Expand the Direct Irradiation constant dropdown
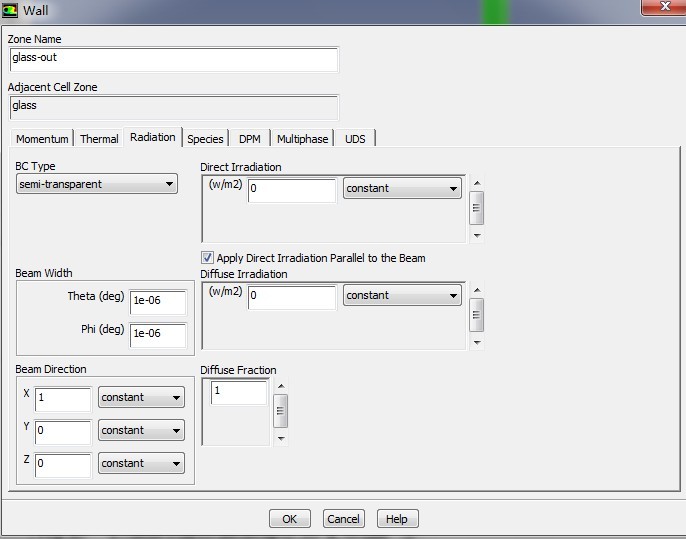Viewport: 686px width, 539px height. (x=401, y=189)
